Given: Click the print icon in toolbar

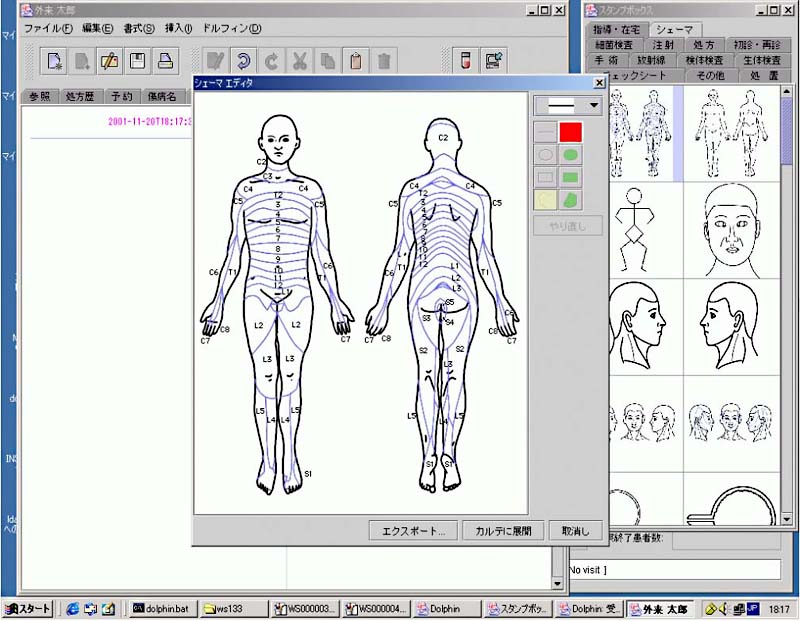Looking at the screenshot, I should pos(165,60).
